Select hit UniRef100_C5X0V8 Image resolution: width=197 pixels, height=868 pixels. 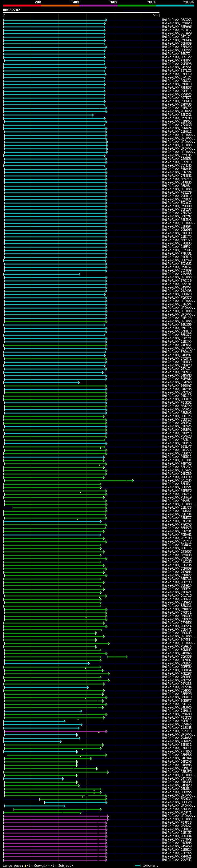(177, 23)
